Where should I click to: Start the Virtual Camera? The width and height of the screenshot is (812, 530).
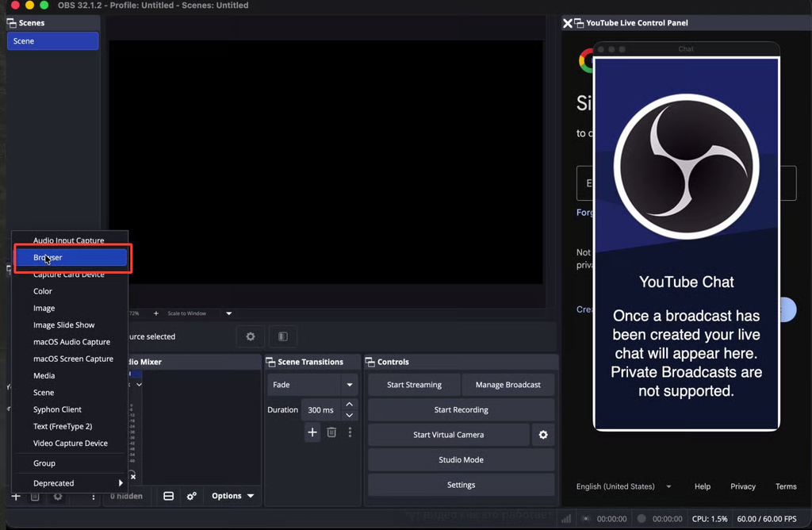click(x=449, y=435)
